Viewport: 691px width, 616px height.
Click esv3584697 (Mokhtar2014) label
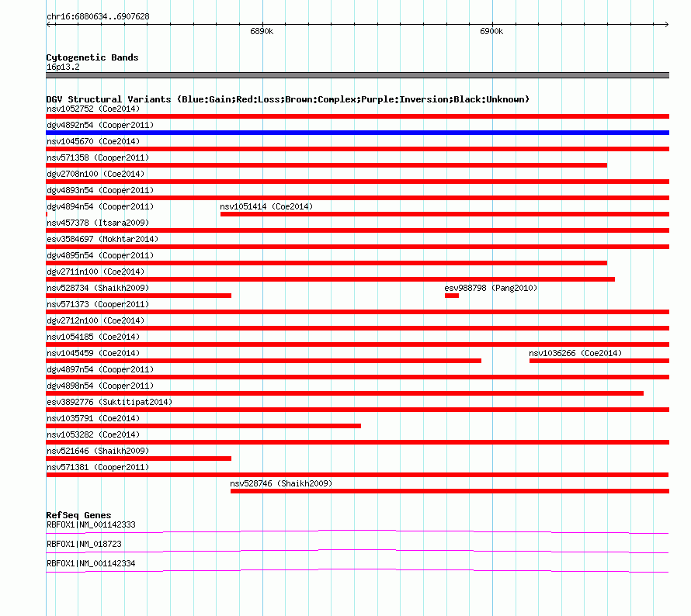[x=102, y=239]
